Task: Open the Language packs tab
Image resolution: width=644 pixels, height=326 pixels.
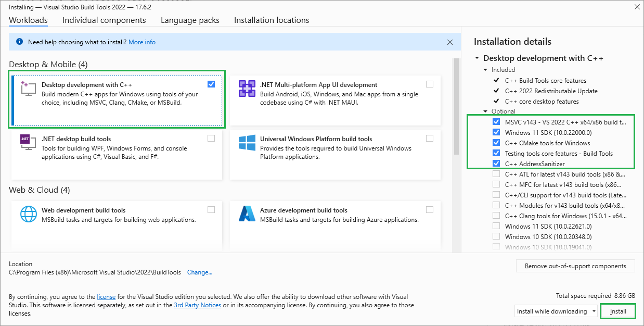Action: point(190,20)
